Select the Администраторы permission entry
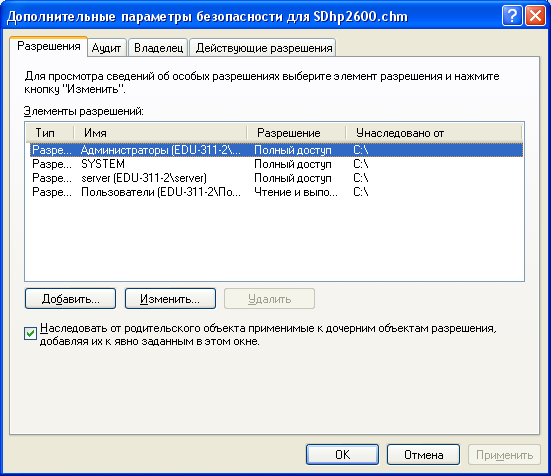Image resolution: width=551 pixels, height=476 pixels. [x=276, y=150]
